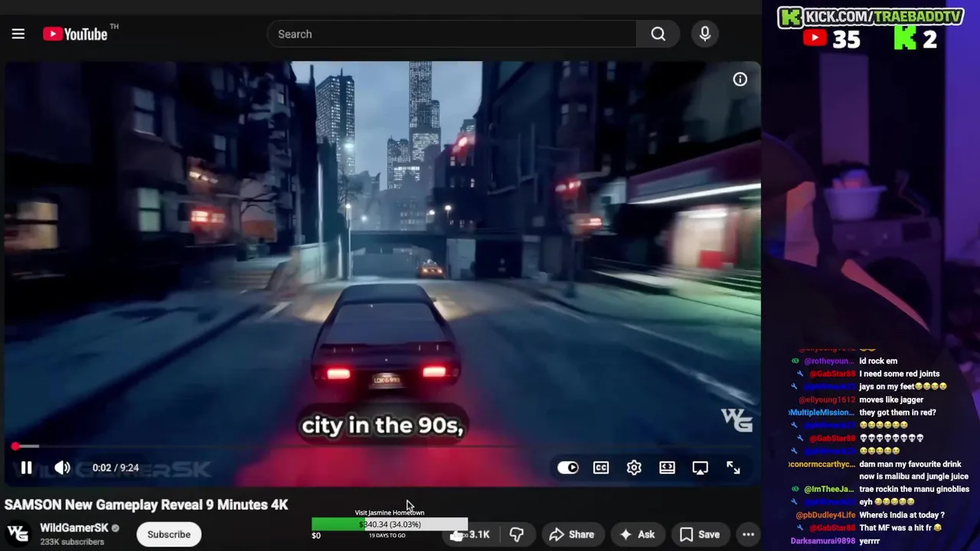The image size is (980, 551).
Task: Click the video subtitle 'city in the 90s,'
Action: (383, 425)
